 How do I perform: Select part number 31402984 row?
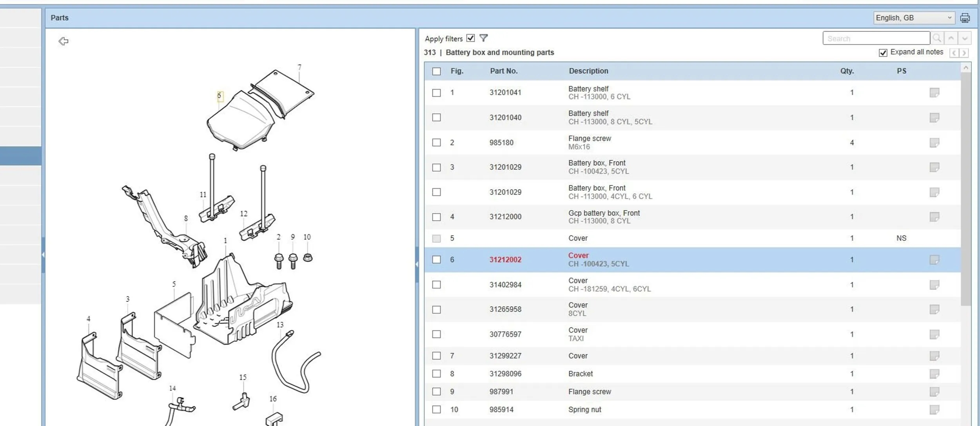(505, 285)
